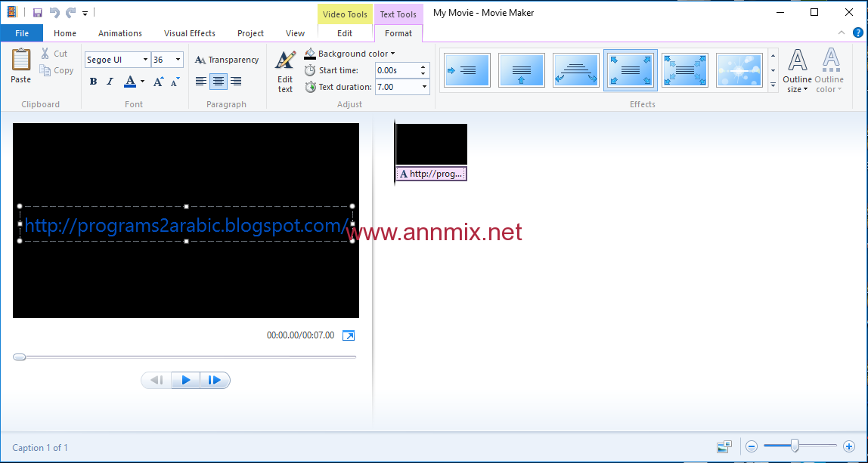The height and width of the screenshot is (463, 868).
Task: Zoom in timeline with plus button
Action: click(848, 446)
